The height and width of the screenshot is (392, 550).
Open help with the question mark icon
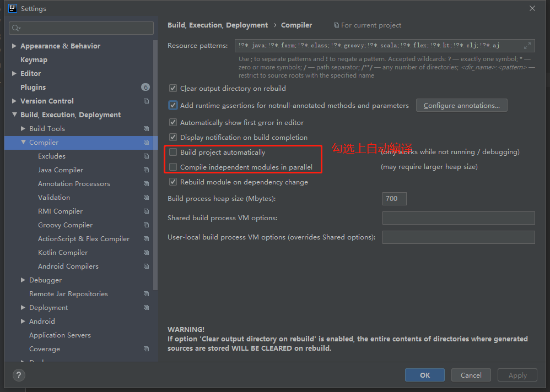click(x=19, y=375)
